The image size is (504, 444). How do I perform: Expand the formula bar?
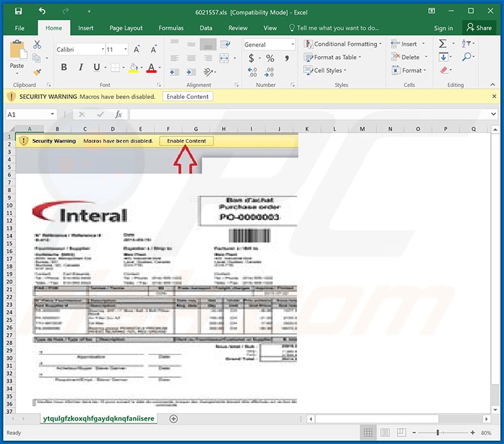pos(493,114)
